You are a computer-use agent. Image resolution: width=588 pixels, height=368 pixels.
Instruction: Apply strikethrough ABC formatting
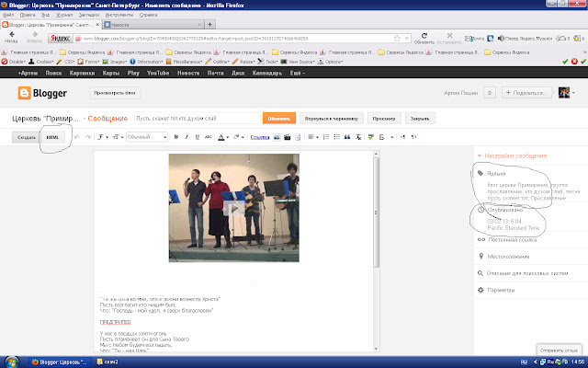[x=209, y=137]
